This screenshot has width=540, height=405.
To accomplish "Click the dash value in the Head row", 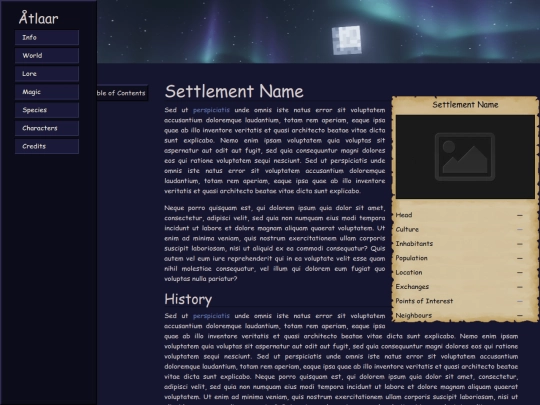I will click(520, 215).
